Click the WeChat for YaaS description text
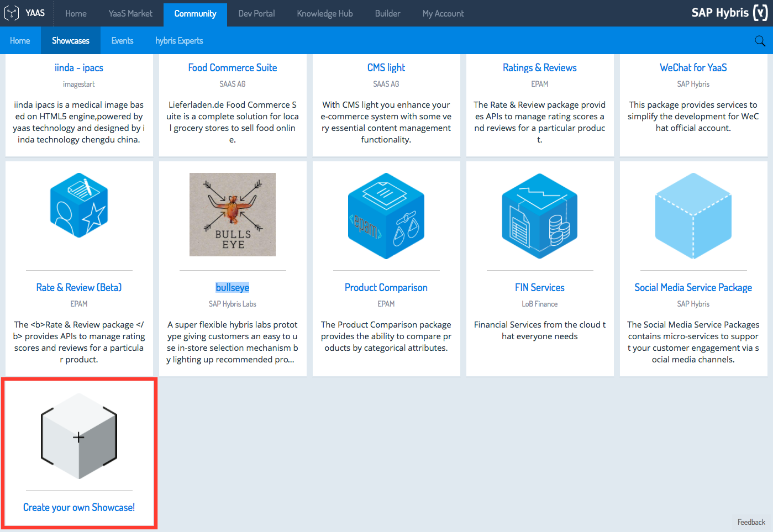Viewport: 773px width, 532px height. click(693, 117)
